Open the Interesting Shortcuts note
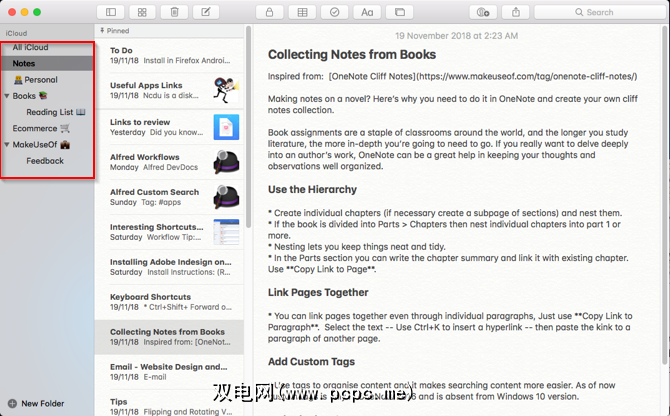This screenshot has height=416, width=670. pyautogui.click(x=169, y=232)
